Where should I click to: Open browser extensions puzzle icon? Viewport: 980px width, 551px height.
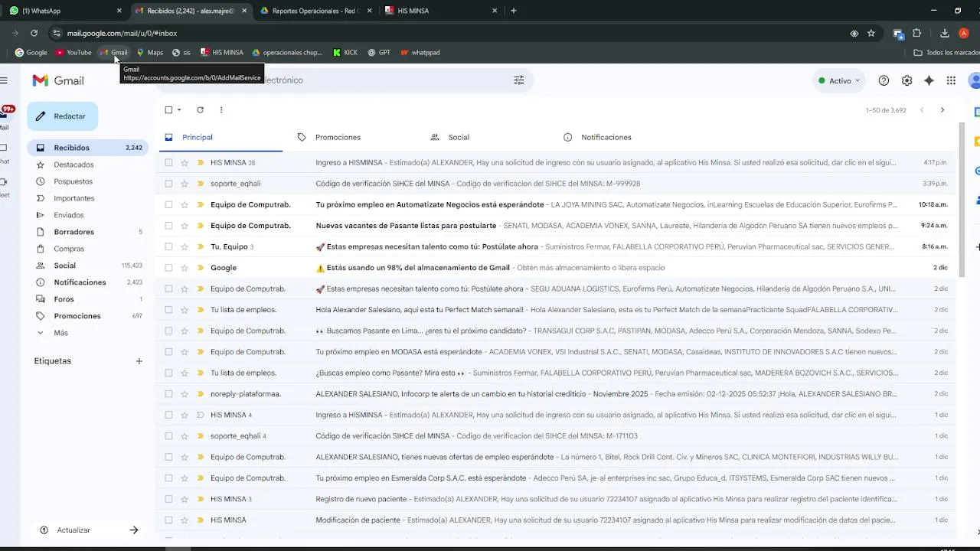tap(916, 33)
